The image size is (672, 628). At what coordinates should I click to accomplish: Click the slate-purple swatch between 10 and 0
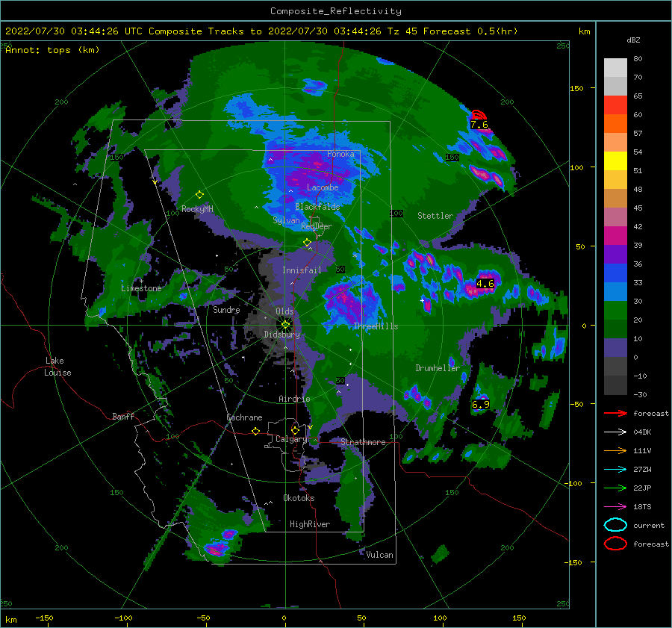[615, 348]
